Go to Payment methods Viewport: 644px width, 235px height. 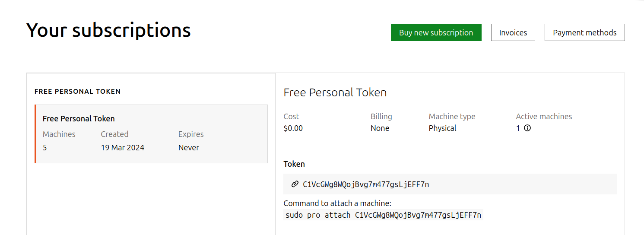click(584, 32)
